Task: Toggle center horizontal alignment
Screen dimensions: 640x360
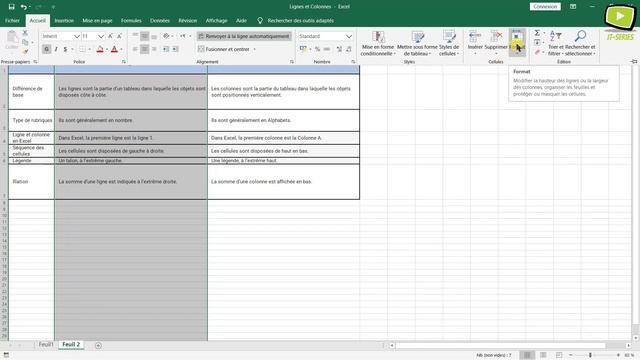Action: [x=144, y=49]
